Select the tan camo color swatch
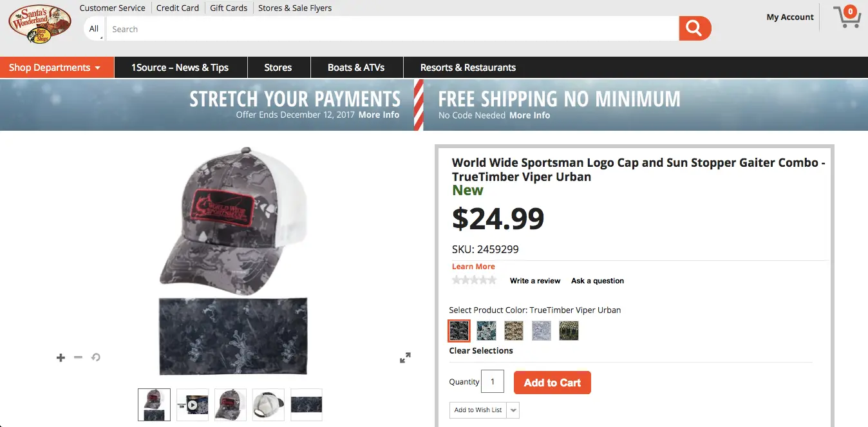Viewport: 868px width, 427px height. pos(514,330)
